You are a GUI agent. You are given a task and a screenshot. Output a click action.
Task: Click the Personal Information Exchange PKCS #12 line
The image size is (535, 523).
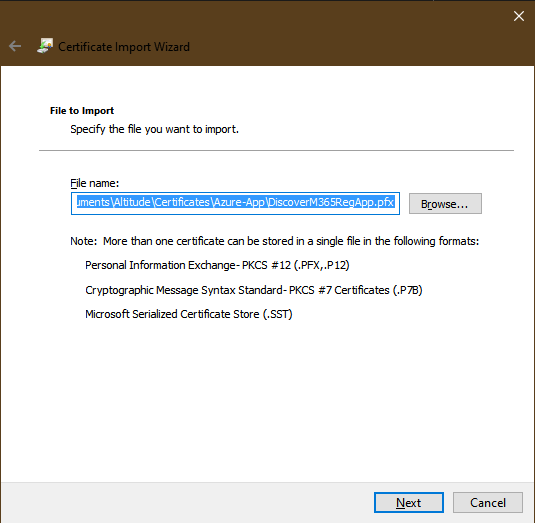click(x=217, y=265)
